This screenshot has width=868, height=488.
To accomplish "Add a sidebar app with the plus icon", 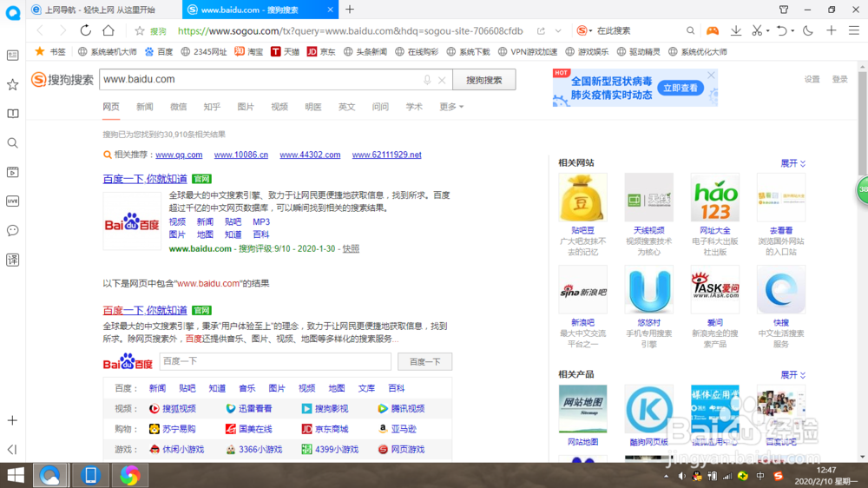I will click(12, 420).
